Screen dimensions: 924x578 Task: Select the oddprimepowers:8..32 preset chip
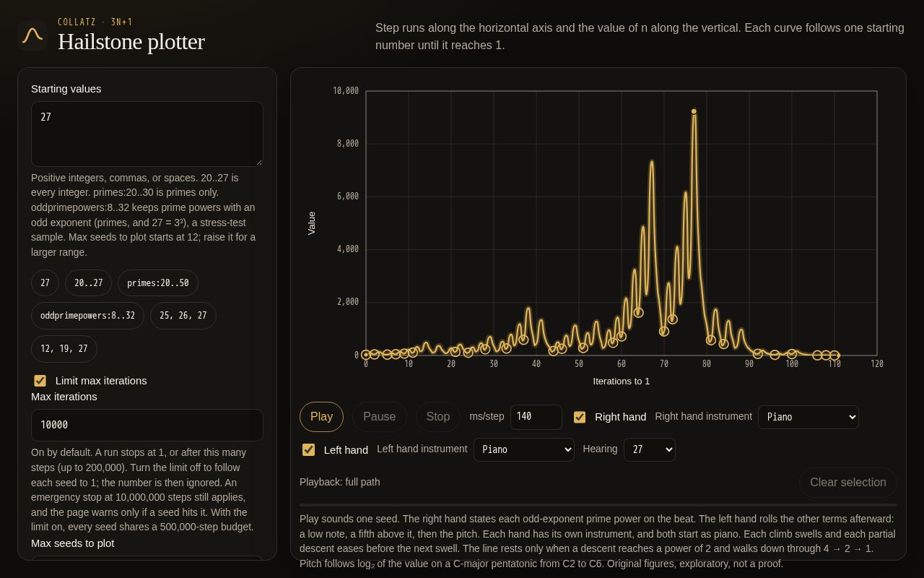[87, 316]
